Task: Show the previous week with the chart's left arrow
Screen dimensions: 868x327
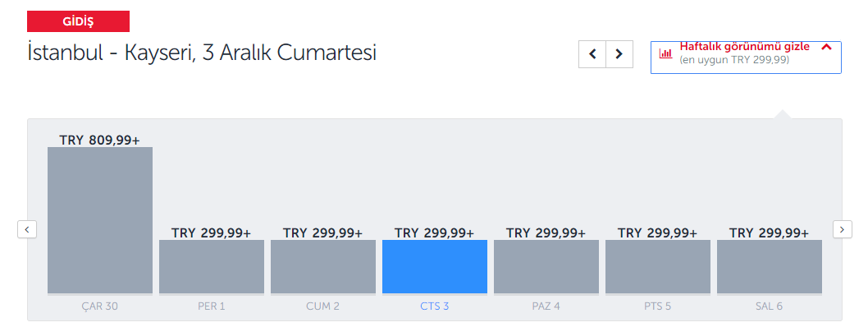Action: point(27,229)
